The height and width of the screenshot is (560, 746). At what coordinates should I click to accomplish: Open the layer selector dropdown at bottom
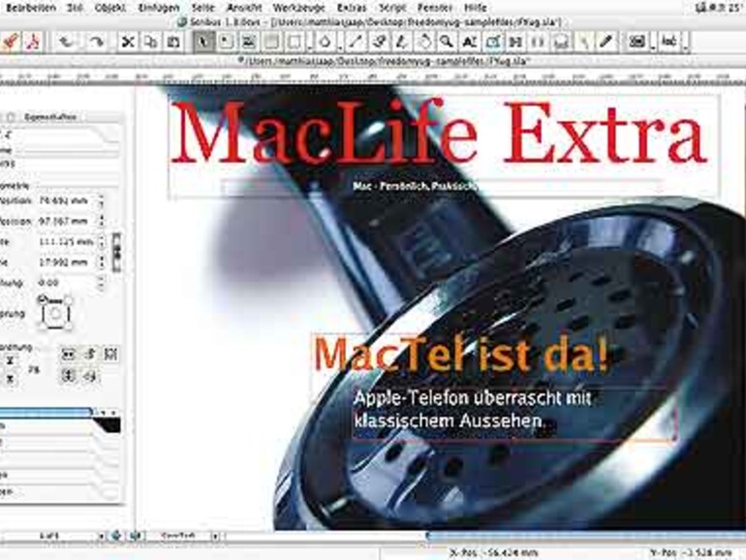pos(215,536)
